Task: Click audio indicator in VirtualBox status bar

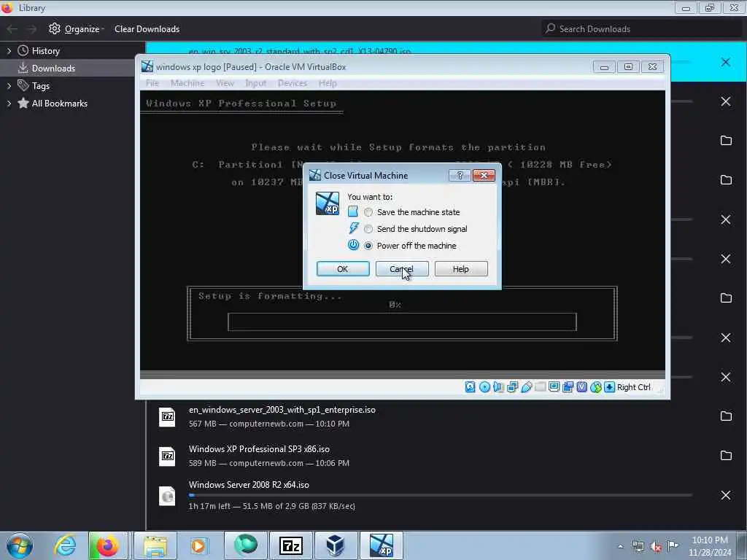Action: (498, 387)
